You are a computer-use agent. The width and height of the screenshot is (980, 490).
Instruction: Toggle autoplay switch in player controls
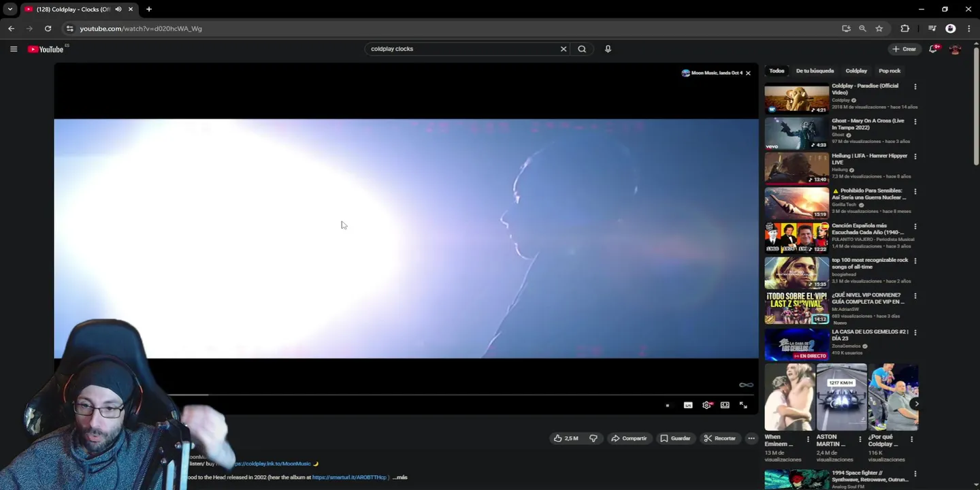pos(667,405)
